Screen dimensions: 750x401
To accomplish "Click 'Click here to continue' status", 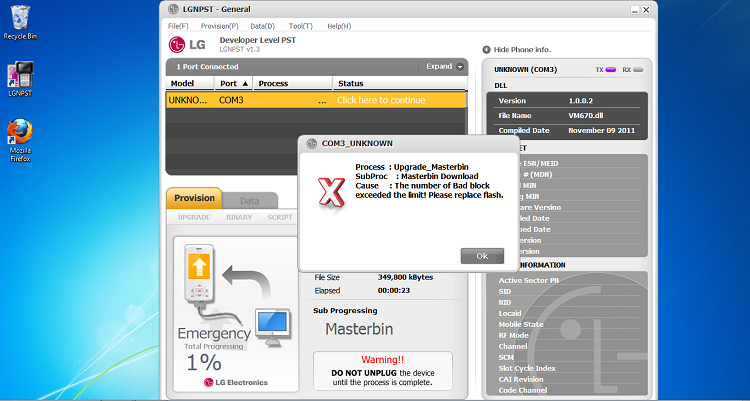I will coord(381,100).
